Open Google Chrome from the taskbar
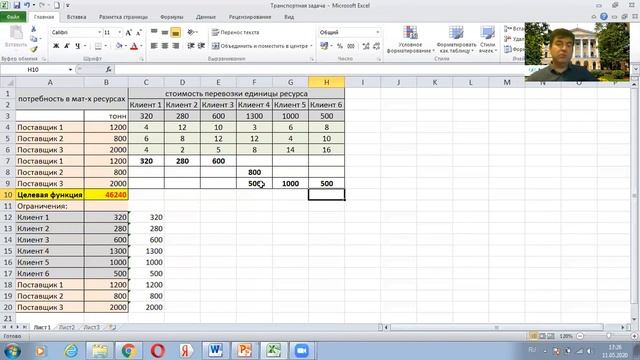The height and width of the screenshot is (360, 640). (x=129, y=351)
